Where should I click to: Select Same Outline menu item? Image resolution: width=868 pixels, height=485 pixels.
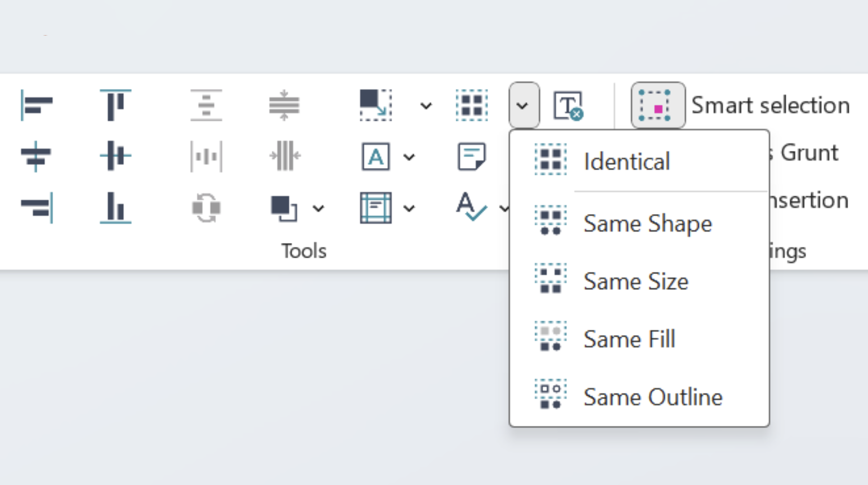(652, 396)
